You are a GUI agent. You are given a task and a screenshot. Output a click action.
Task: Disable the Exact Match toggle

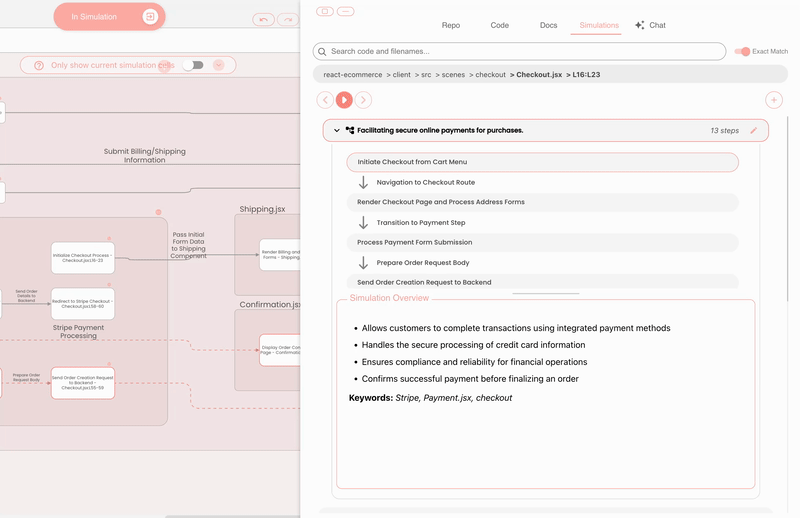point(742,51)
